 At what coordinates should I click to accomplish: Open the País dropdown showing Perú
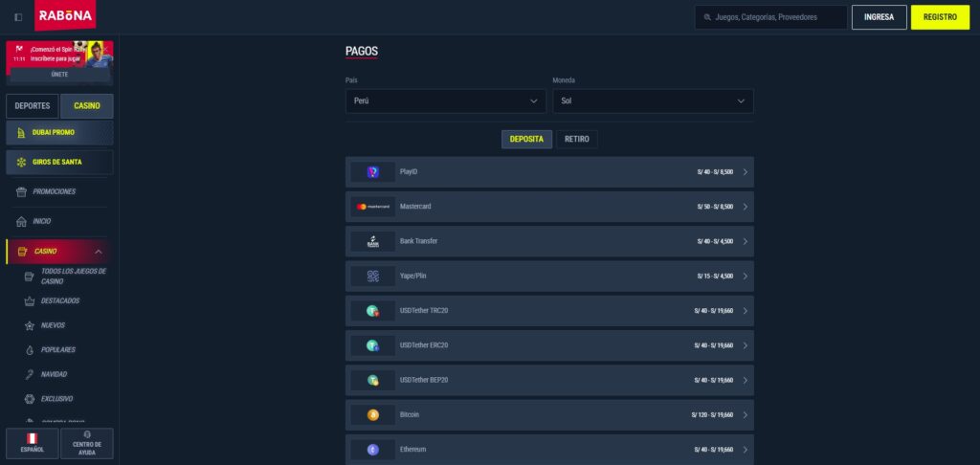446,101
